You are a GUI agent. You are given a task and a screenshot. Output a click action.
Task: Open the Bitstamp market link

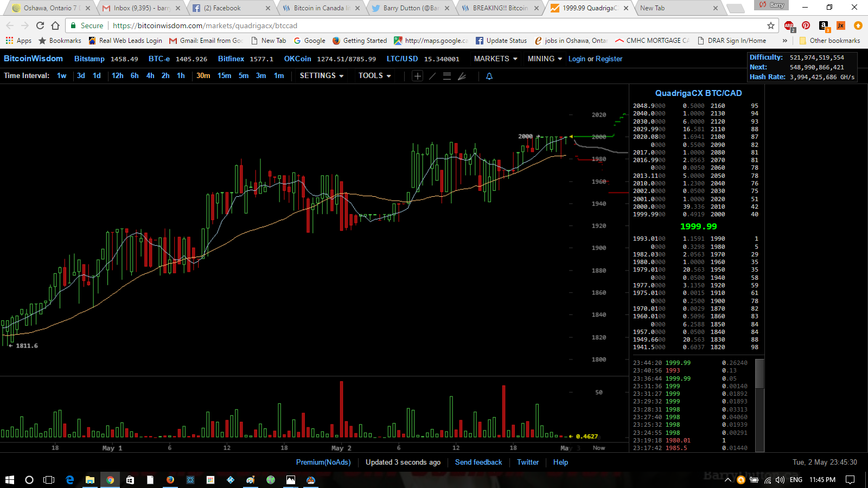[x=90, y=59]
